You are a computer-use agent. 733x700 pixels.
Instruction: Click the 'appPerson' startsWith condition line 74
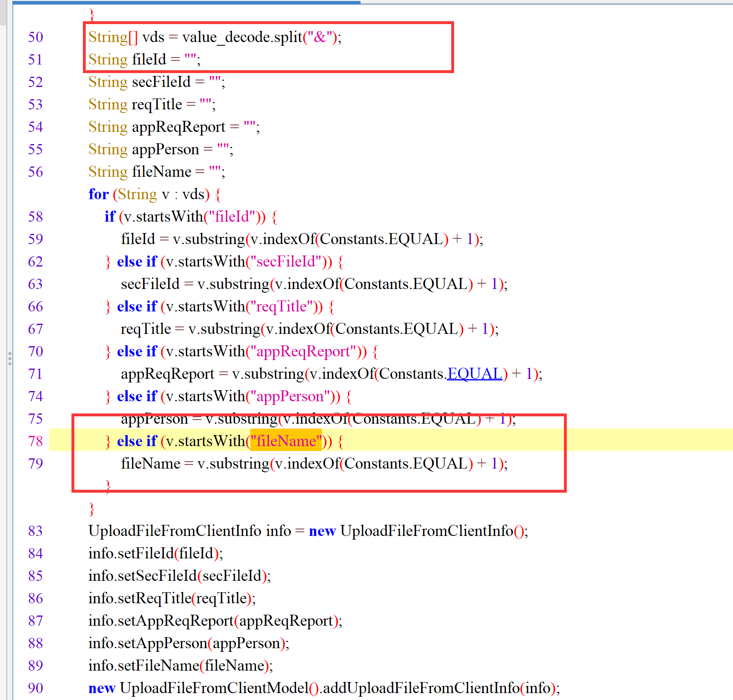pos(228,396)
